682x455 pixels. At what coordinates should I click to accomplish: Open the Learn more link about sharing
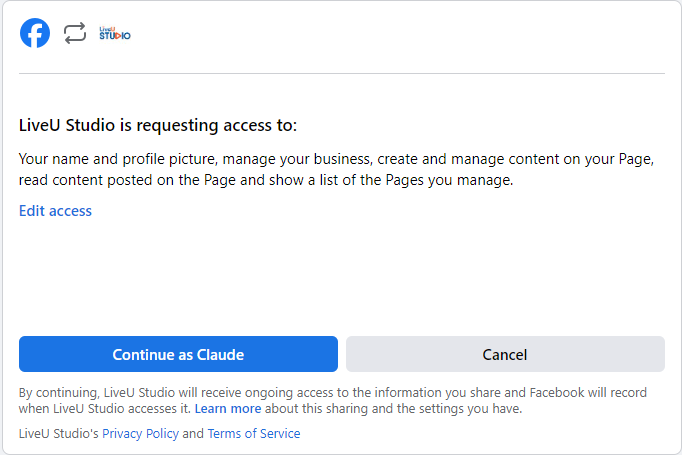(228, 409)
